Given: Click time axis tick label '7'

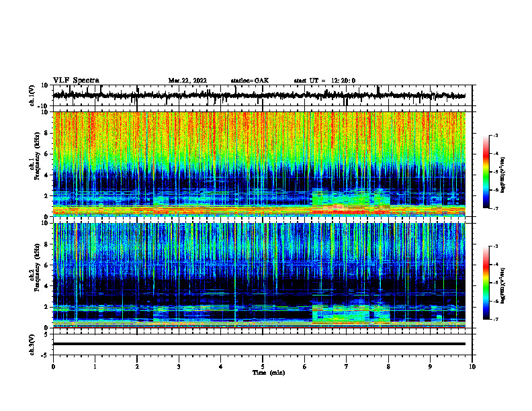Looking at the screenshot, I should point(347,367).
